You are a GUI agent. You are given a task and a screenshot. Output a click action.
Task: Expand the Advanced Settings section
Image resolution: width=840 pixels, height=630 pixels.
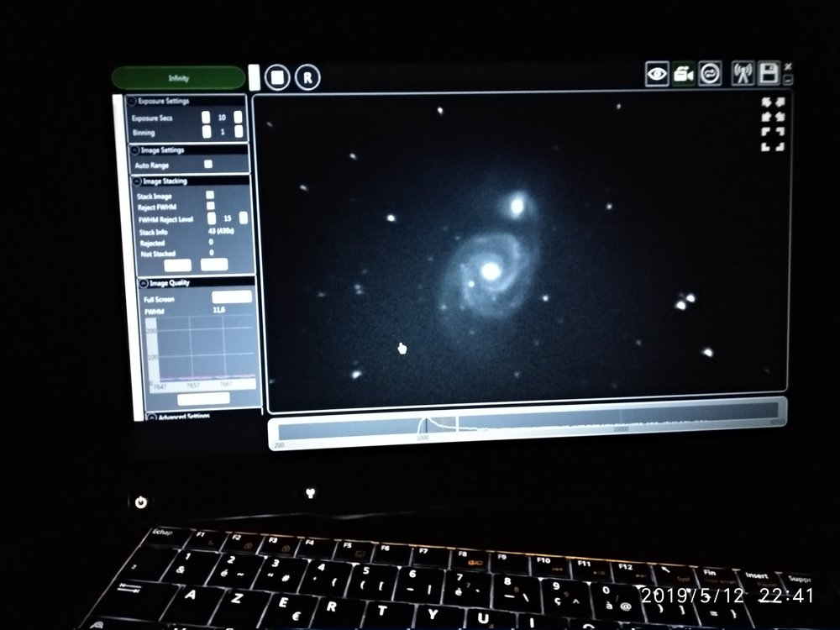click(151, 417)
